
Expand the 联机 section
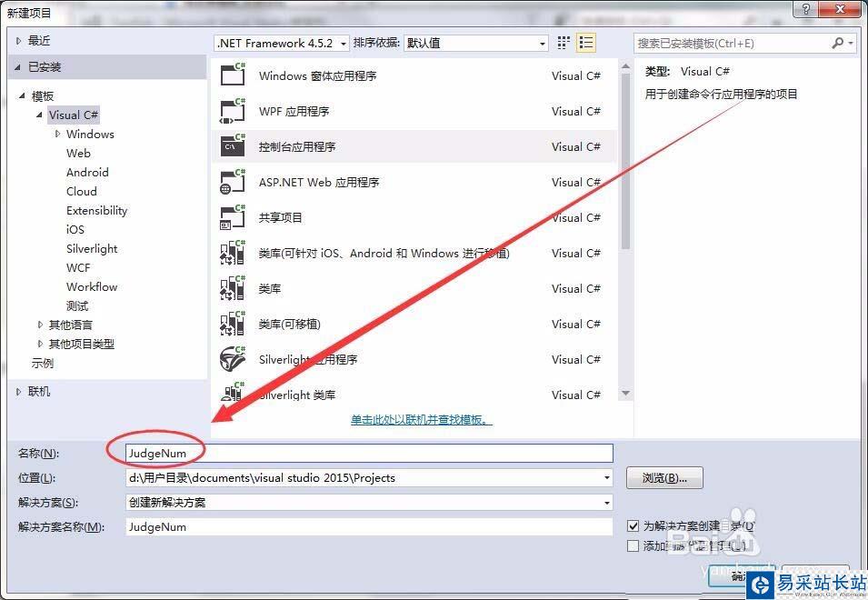18,391
